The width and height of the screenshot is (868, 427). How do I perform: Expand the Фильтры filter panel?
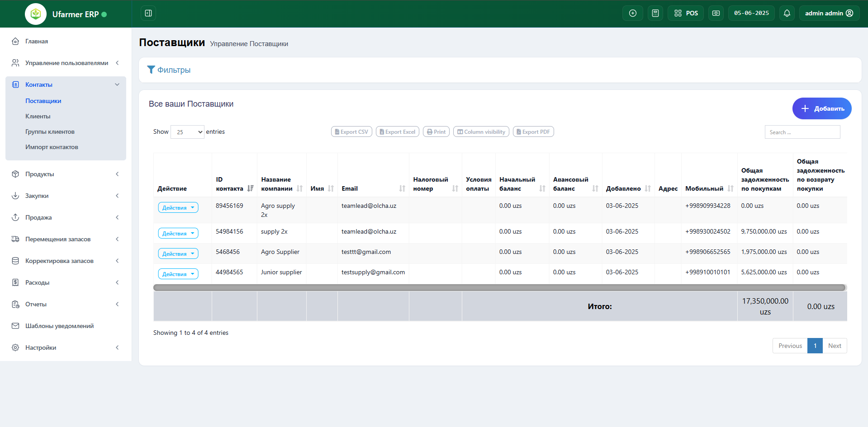pyautogui.click(x=169, y=70)
